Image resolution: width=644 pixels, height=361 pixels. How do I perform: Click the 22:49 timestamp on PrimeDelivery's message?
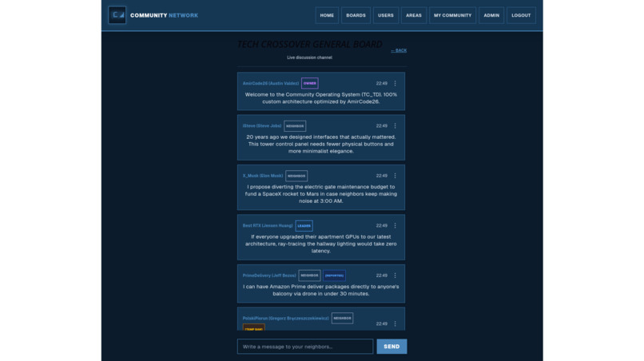click(382, 276)
